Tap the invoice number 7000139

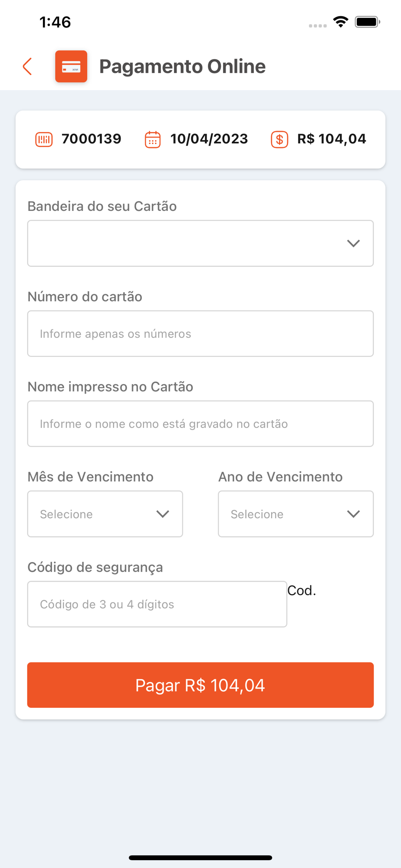[91, 139]
